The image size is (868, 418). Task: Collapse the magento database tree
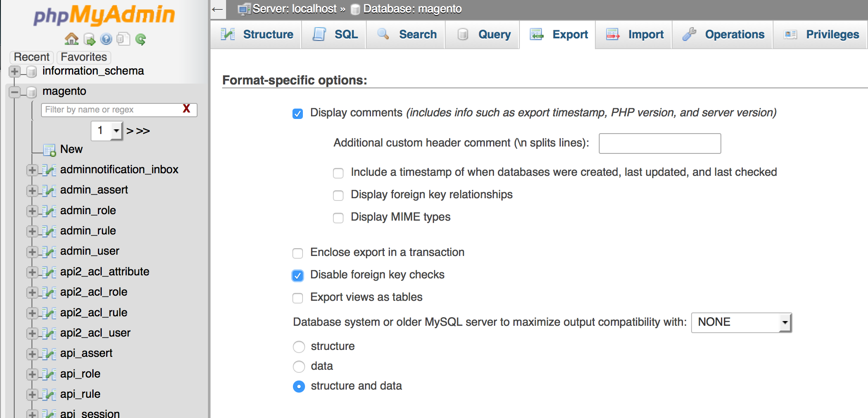(x=15, y=92)
